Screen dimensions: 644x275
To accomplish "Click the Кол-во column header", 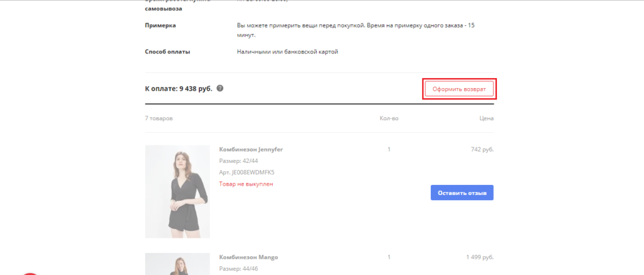I will (389, 118).
